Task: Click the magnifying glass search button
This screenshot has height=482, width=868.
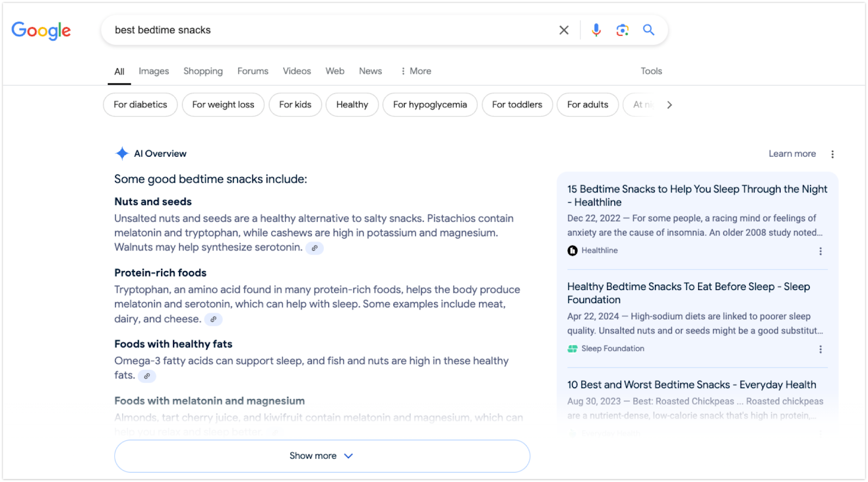Action: [x=649, y=30]
